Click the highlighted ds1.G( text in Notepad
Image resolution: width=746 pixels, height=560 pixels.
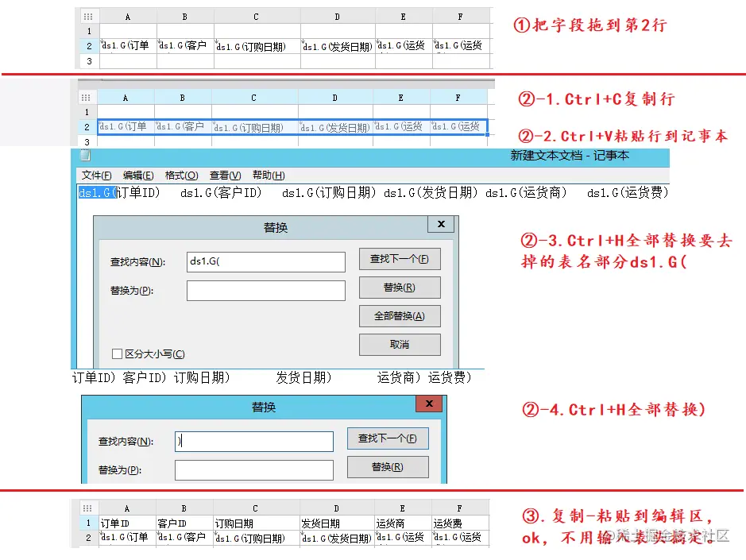[x=98, y=193]
